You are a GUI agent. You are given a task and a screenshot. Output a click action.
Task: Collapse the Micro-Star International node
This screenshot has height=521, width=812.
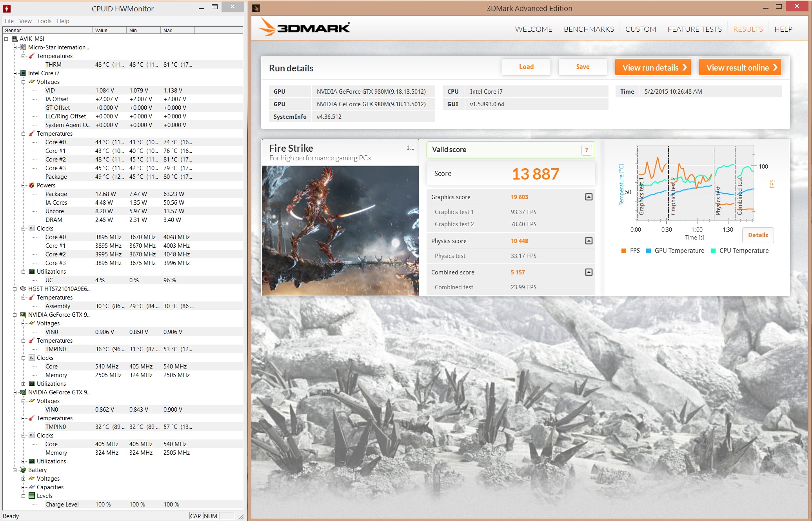click(x=15, y=47)
